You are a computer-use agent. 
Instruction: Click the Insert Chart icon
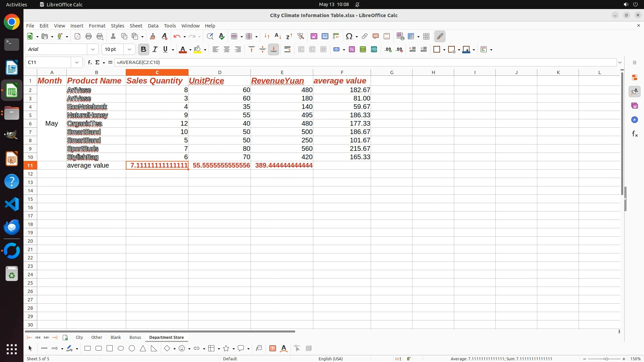point(325,37)
